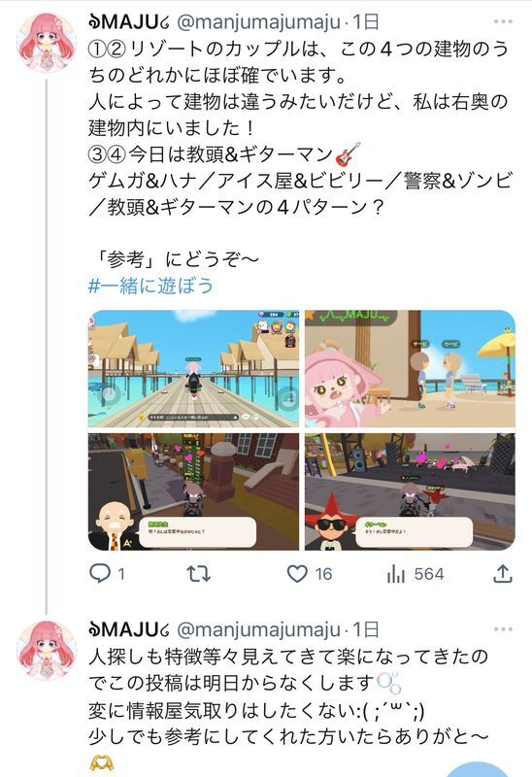Open the MAJU display name on first tweet
This screenshot has height=777, width=532.
click(x=129, y=21)
